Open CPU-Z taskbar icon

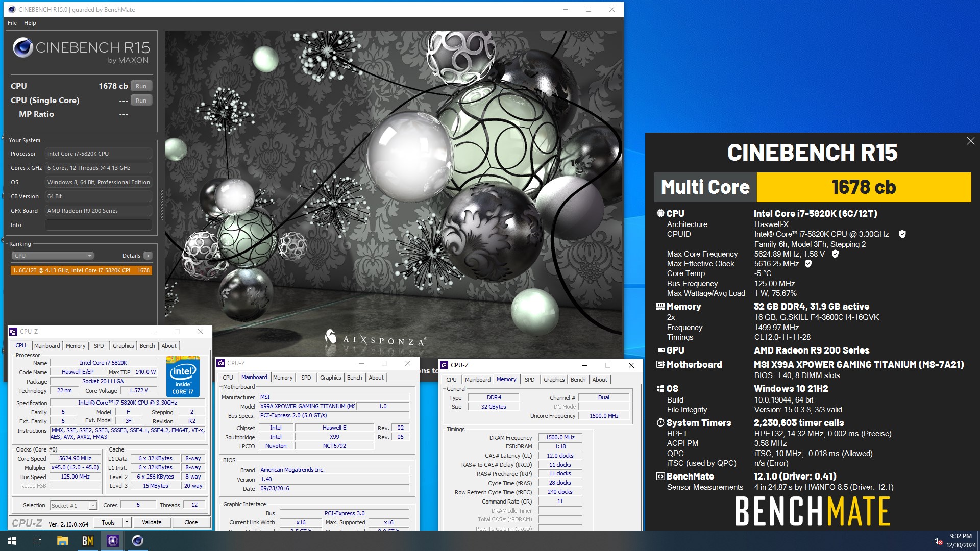113,541
